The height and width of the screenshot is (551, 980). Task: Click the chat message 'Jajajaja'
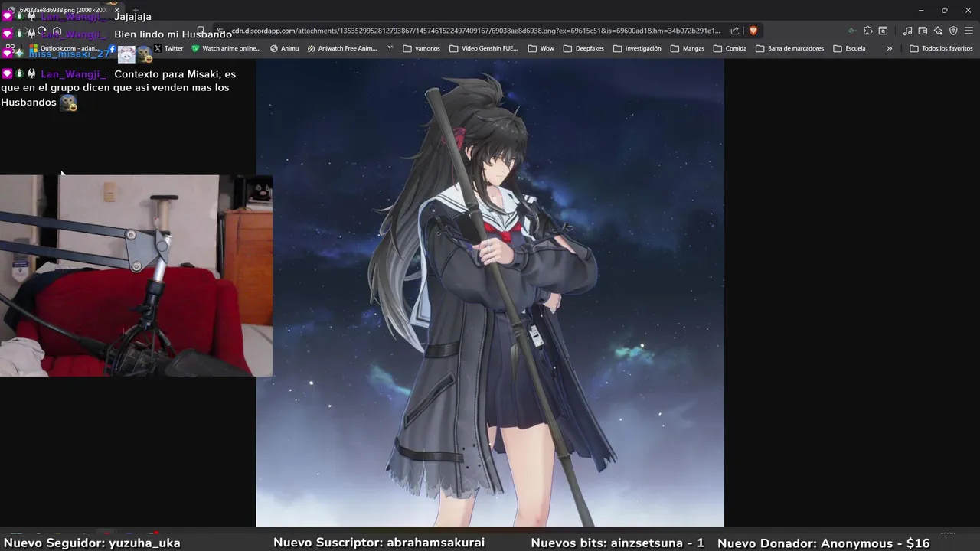point(132,16)
